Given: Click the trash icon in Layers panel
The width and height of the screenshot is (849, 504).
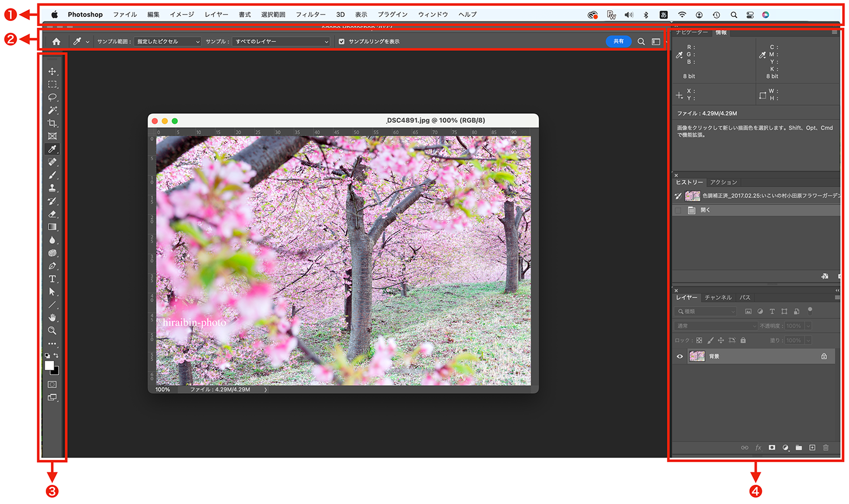Looking at the screenshot, I should 826,447.
